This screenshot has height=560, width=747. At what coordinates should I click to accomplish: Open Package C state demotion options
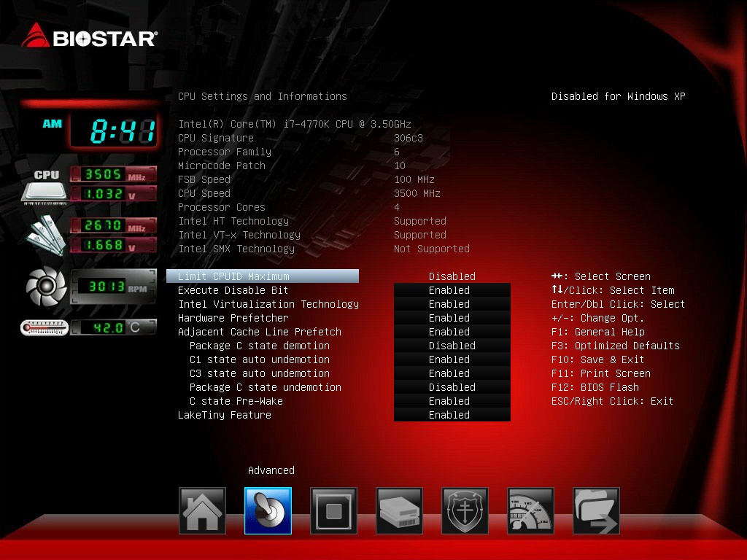coord(452,346)
